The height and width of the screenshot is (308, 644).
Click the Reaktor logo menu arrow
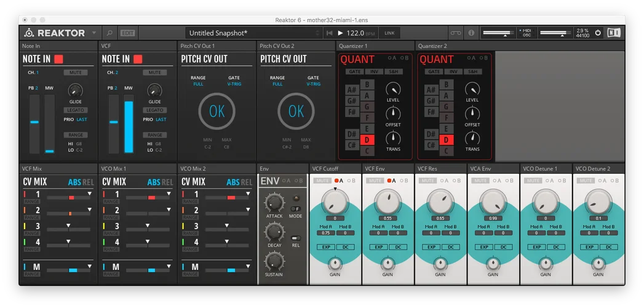click(x=94, y=33)
